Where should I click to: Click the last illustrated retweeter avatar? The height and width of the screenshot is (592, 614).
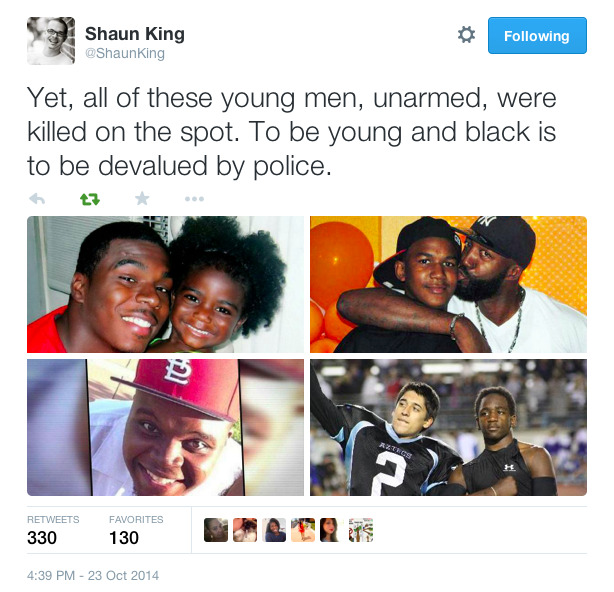361,530
